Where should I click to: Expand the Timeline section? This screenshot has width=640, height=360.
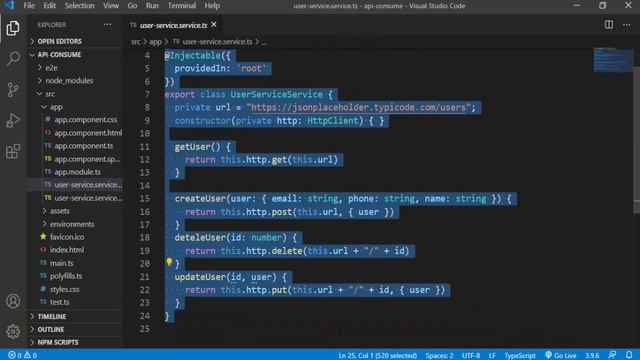(76, 316)
